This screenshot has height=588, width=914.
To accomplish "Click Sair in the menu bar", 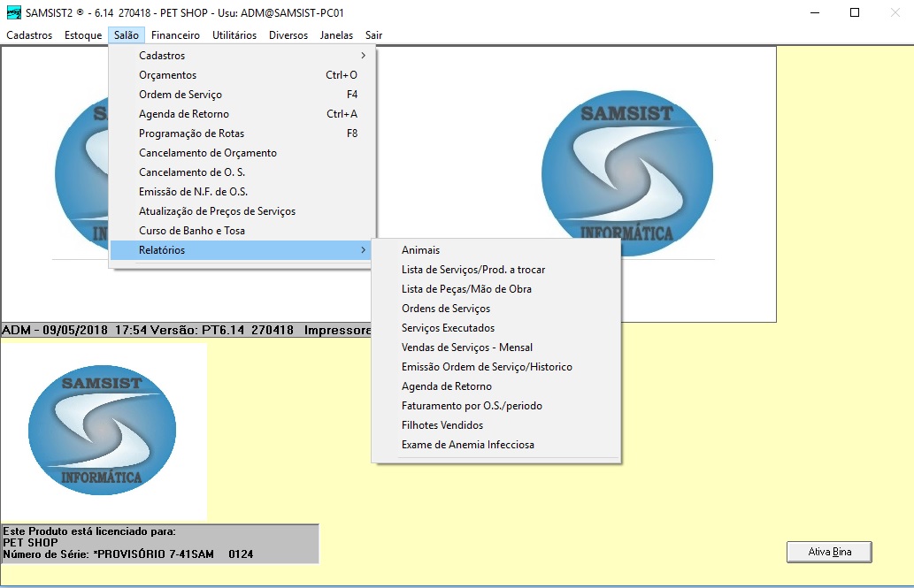I will tap(373, 35).
